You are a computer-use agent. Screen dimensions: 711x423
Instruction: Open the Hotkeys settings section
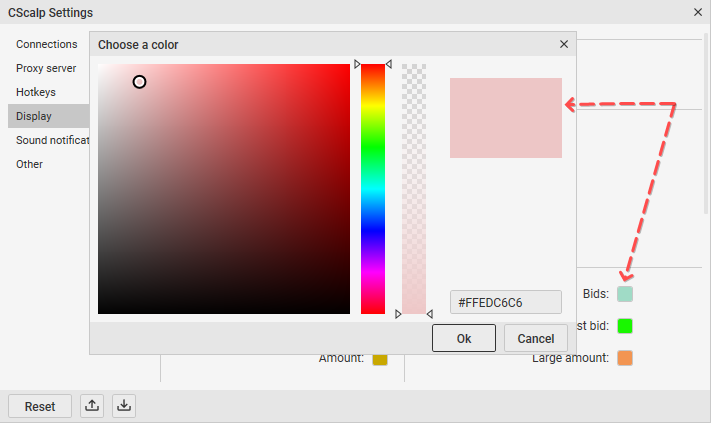coord(36,92)
